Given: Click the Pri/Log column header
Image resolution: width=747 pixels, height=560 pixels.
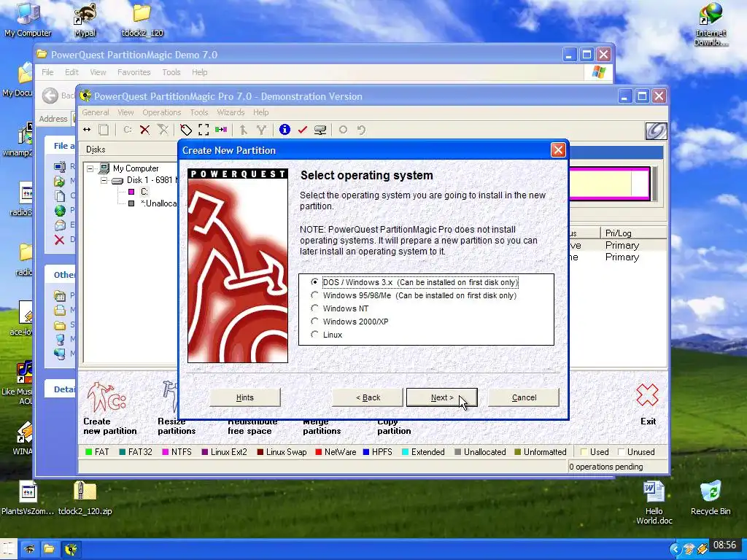Looking at the screenshot, I should (x=633, y=233).
